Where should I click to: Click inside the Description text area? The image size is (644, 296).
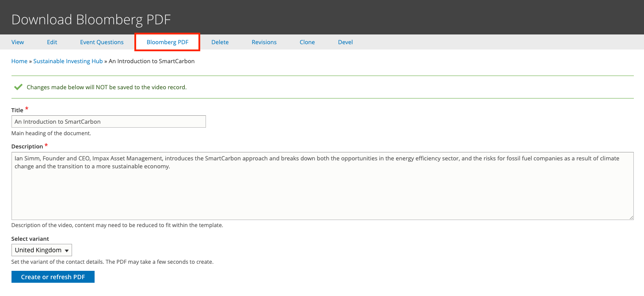(x=323, y=186)
